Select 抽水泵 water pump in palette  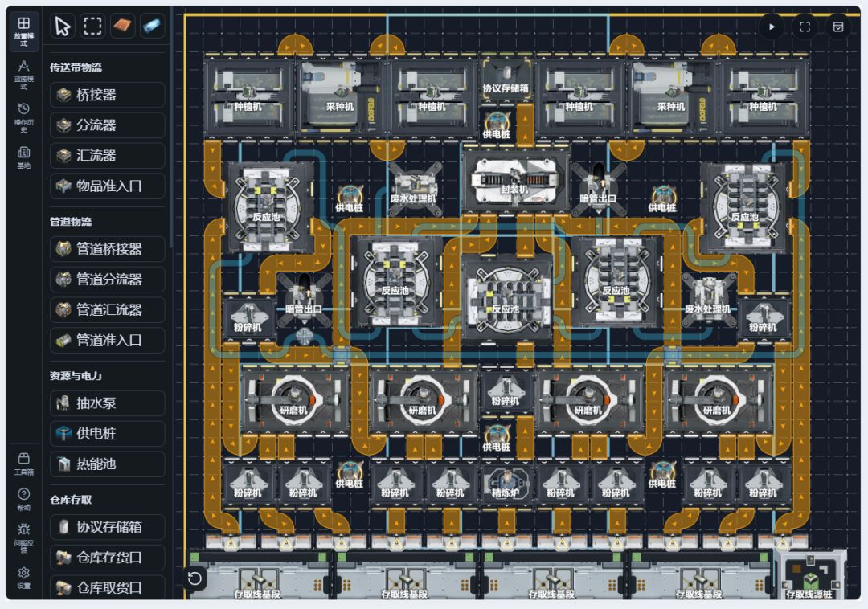[108, 403]
